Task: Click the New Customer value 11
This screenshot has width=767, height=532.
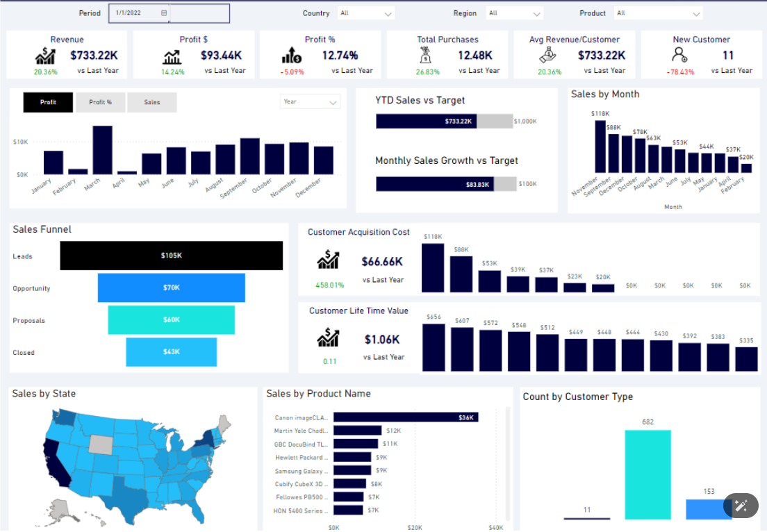Action: click(x=728, y=56)
